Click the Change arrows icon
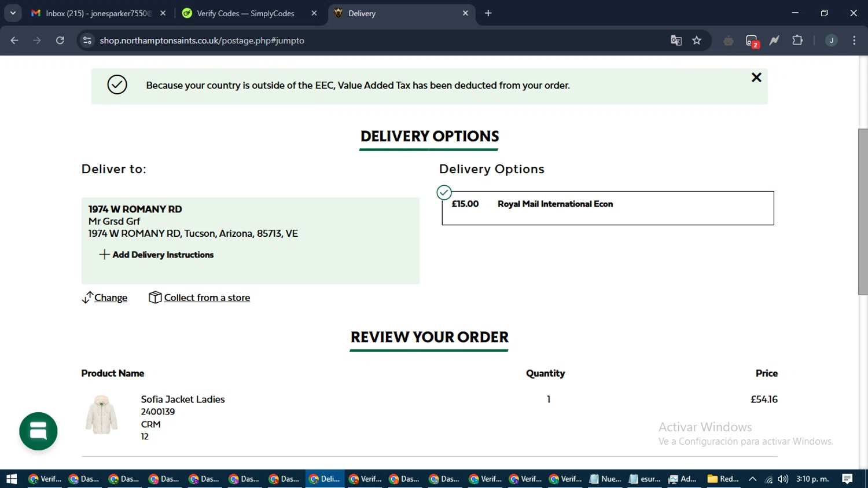868x488 pixels. [x=87, y=298]
